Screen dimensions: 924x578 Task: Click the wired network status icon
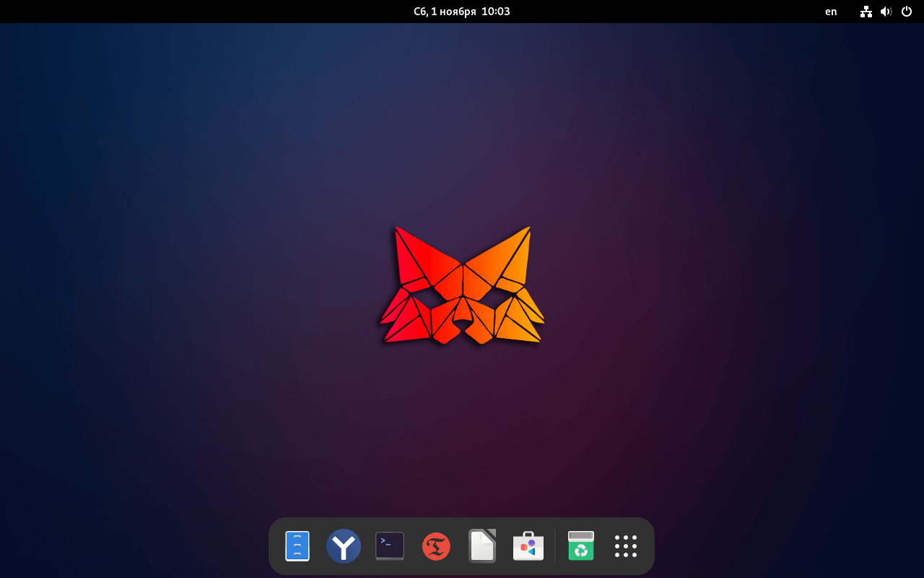coord(866,12)
